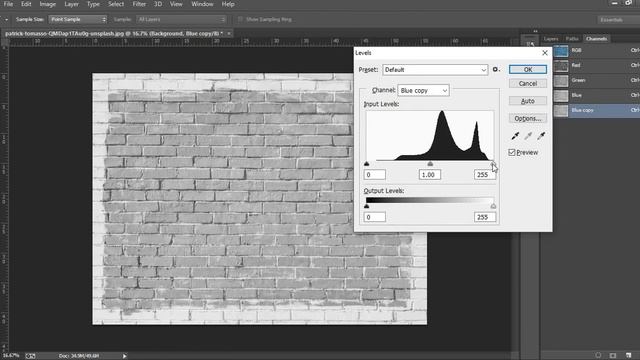Collapse the panel dock double-arrow

coord(535,31)
